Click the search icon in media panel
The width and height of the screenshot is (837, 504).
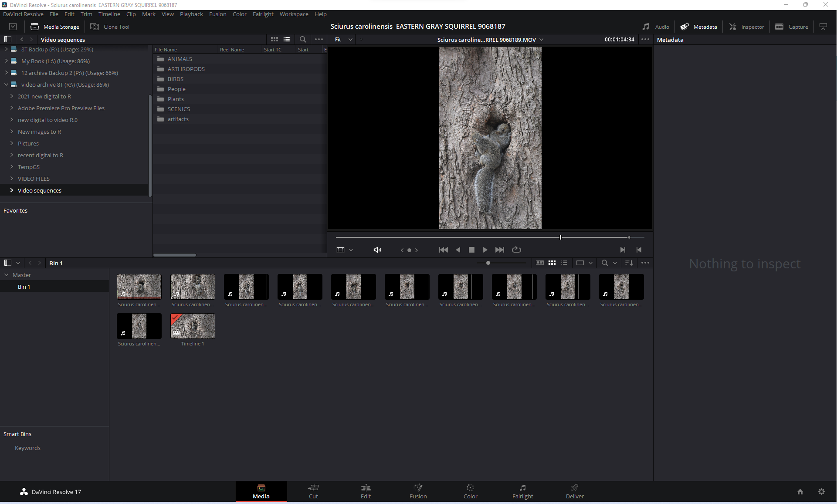coord(302,40)
